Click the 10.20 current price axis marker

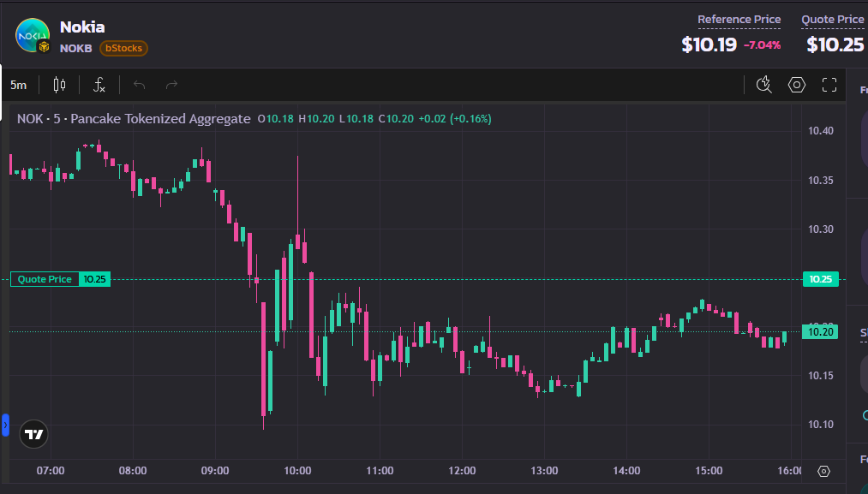[x=820, y=332]
